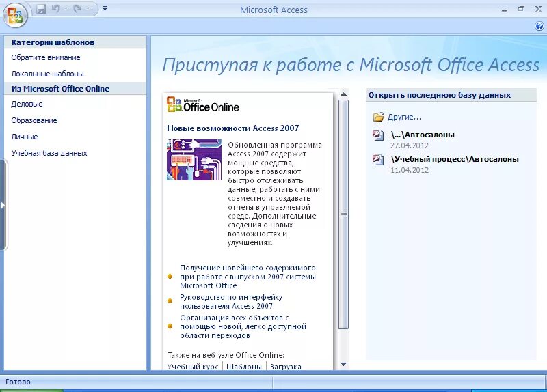Click Новые возможности Access 2007 heading
The width and height of the screenshot is (547, 392).
pos(232,128)
